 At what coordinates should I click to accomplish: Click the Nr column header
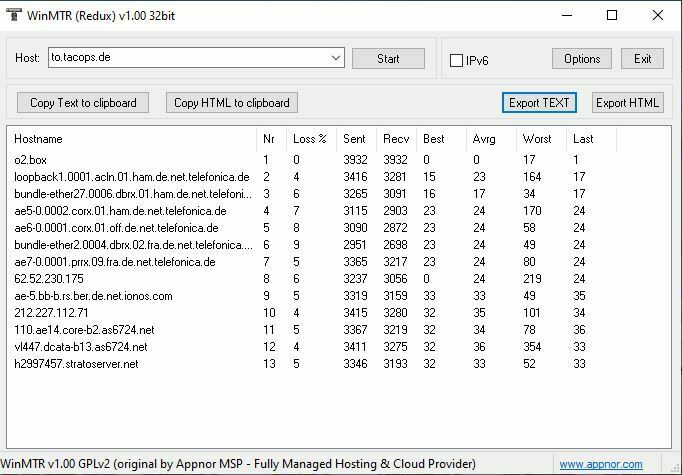[x=271, y=139]
